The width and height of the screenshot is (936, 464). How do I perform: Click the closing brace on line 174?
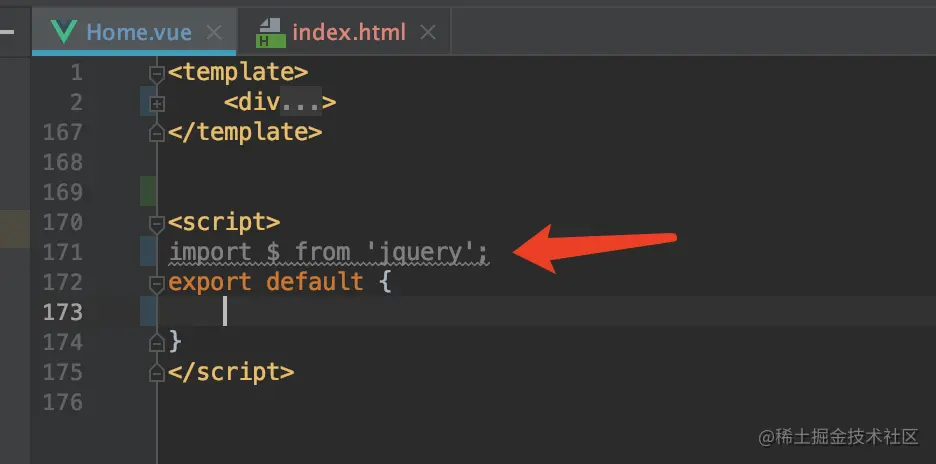coord(175,342)
